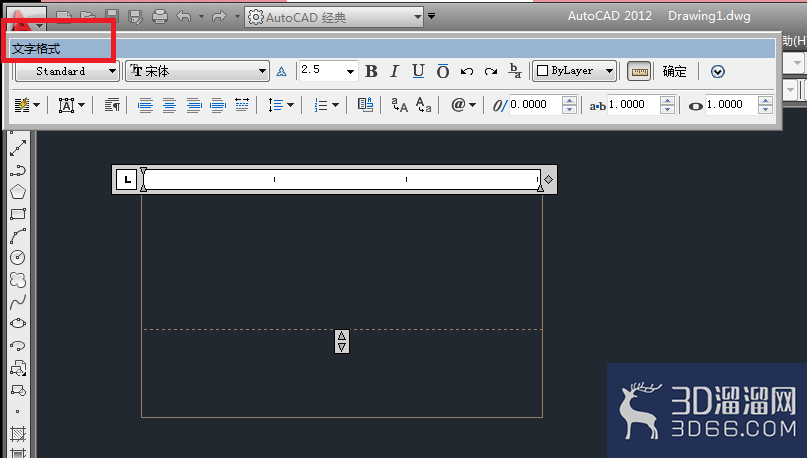Open the line spacing options

(x=280, y=105)
